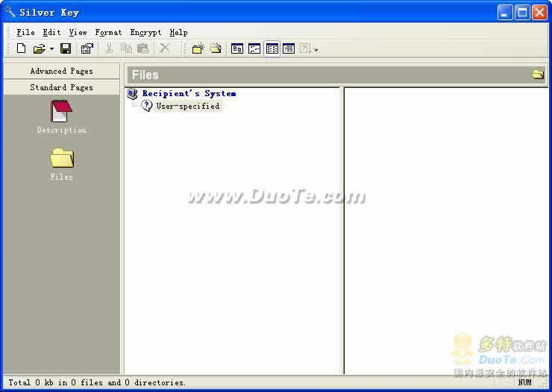Expand the Open button dropdown arrow
The width and height of the screenshot is (552, 392).
[51, 49]
